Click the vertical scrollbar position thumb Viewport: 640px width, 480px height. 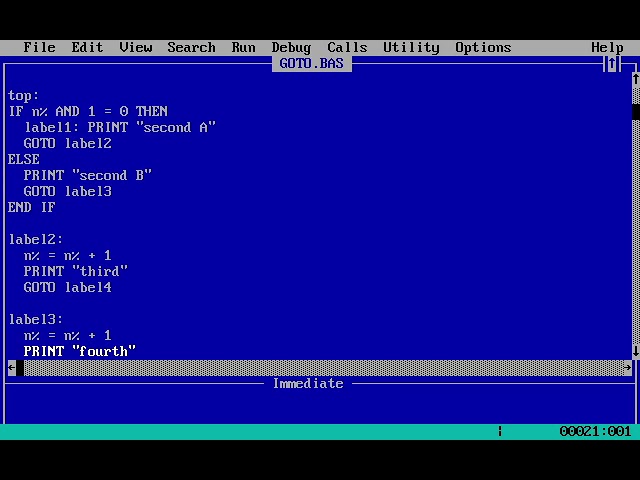pyautogui.click(x=635, y=111)
